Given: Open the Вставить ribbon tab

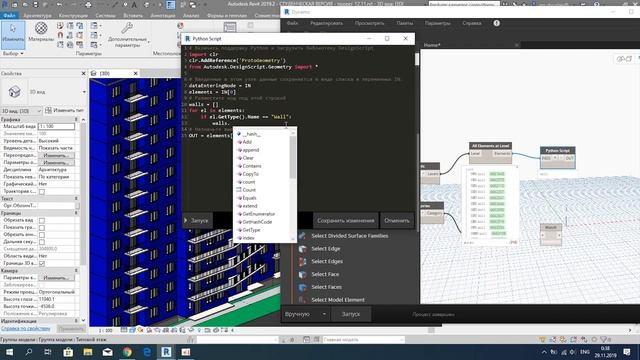Looking at the screenshot, I should [133, 16].
